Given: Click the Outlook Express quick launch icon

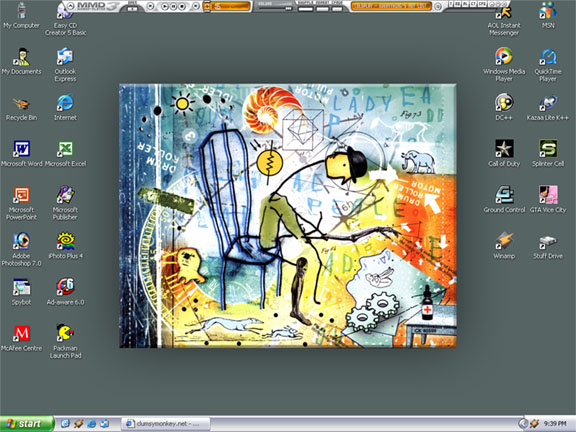Looking at the screenshot, I should [104, 424].
